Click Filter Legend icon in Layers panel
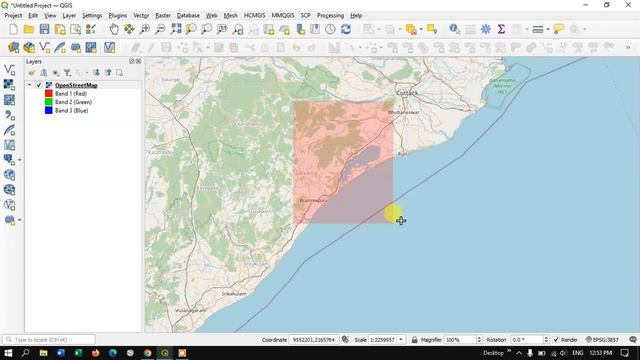The width and height of the screenshot is (640, 360). (x=67, y=73)
